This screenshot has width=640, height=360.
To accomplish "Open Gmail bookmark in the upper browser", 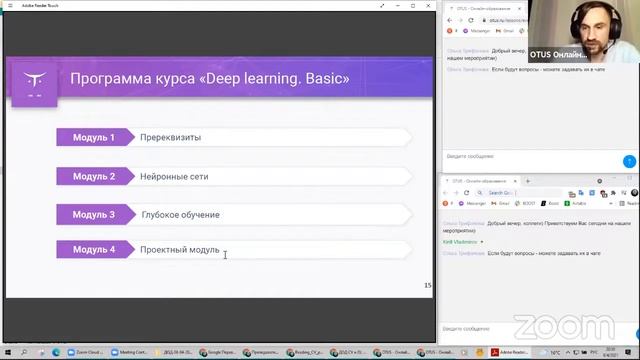I will click(x=504, y=31).
